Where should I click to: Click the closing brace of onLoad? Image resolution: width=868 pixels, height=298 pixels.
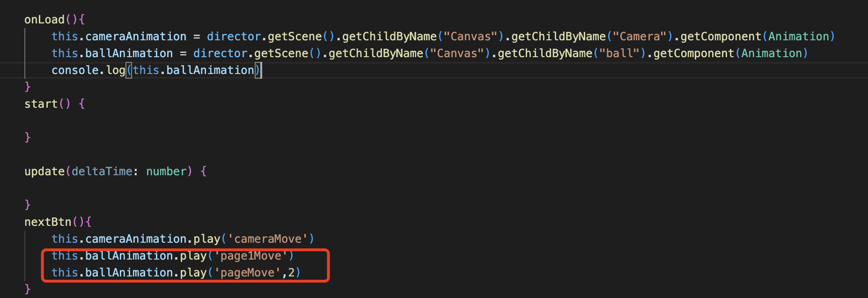(x=28, y=87)
